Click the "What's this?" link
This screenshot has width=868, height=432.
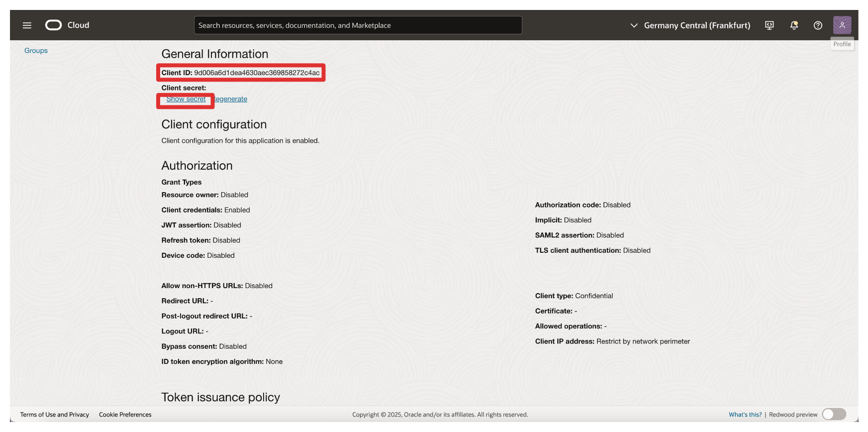[x=745, y=415]
